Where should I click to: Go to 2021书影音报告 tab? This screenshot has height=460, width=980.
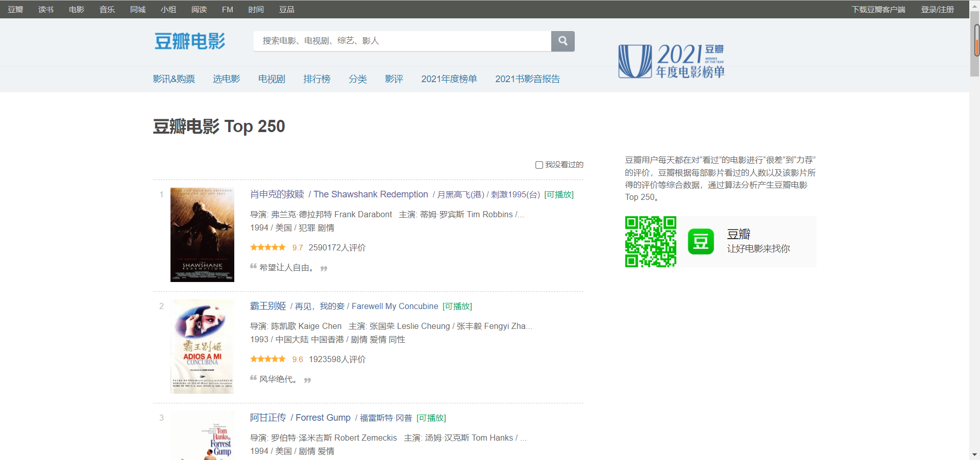point(528,79)
